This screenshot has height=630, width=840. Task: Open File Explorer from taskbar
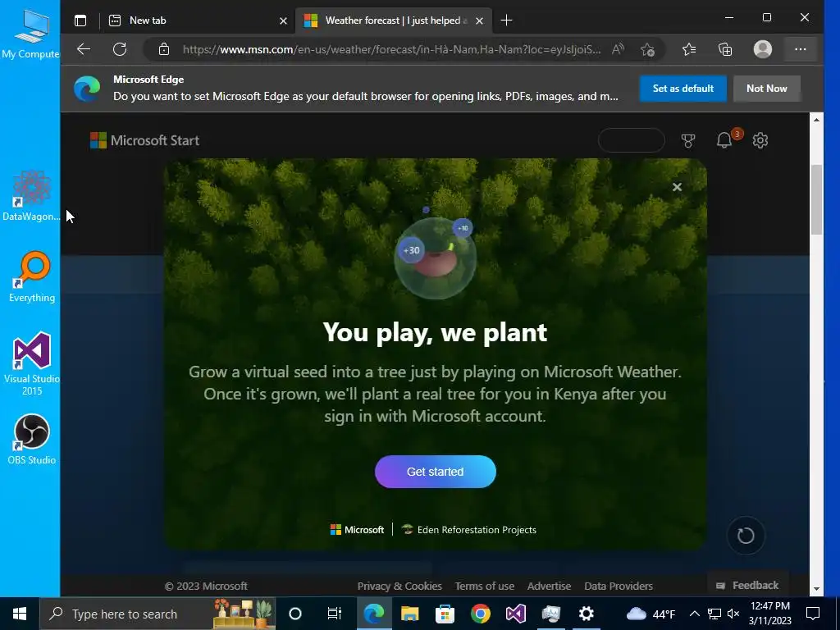click(x=410, y=614)
